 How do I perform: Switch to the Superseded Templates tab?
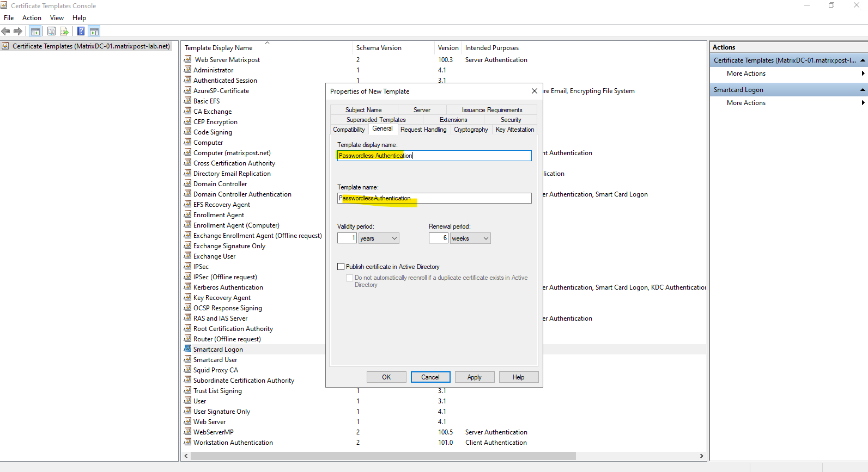[376, 120]
